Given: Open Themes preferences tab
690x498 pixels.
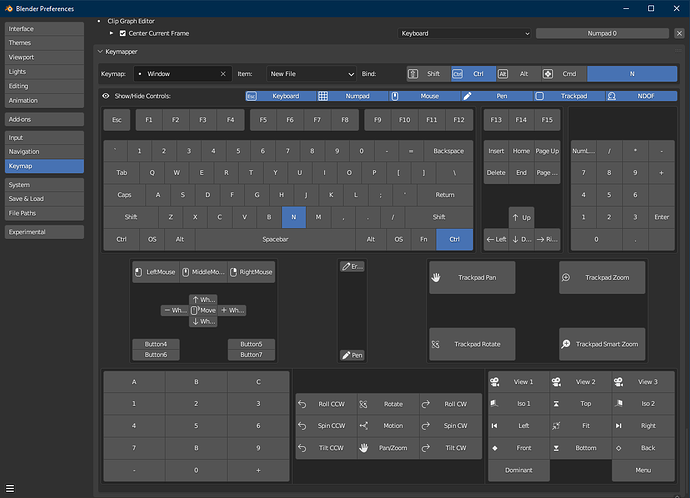Looking at the screenshot, I should point(44,43).
